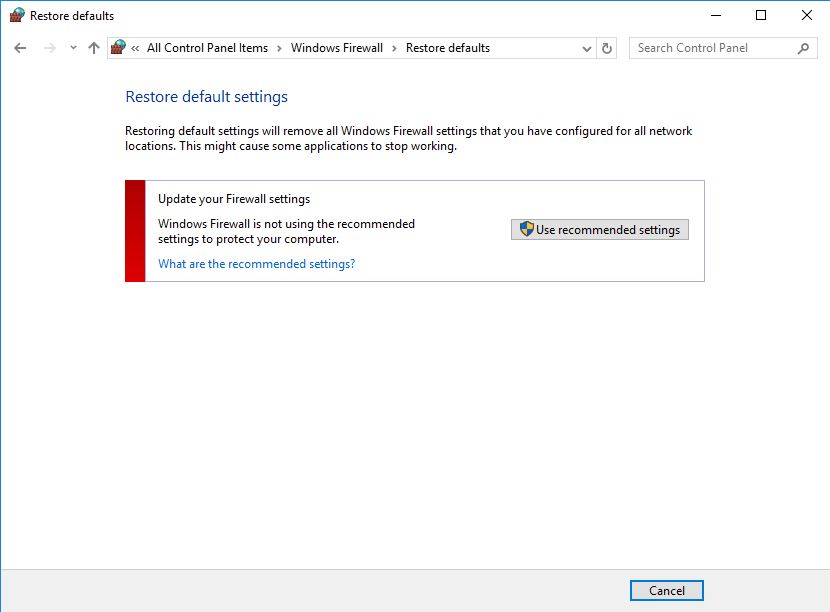Open All Control Panel Items breadcrumb
The height and width of the screenshot is (612, 830).
point(208,48)
